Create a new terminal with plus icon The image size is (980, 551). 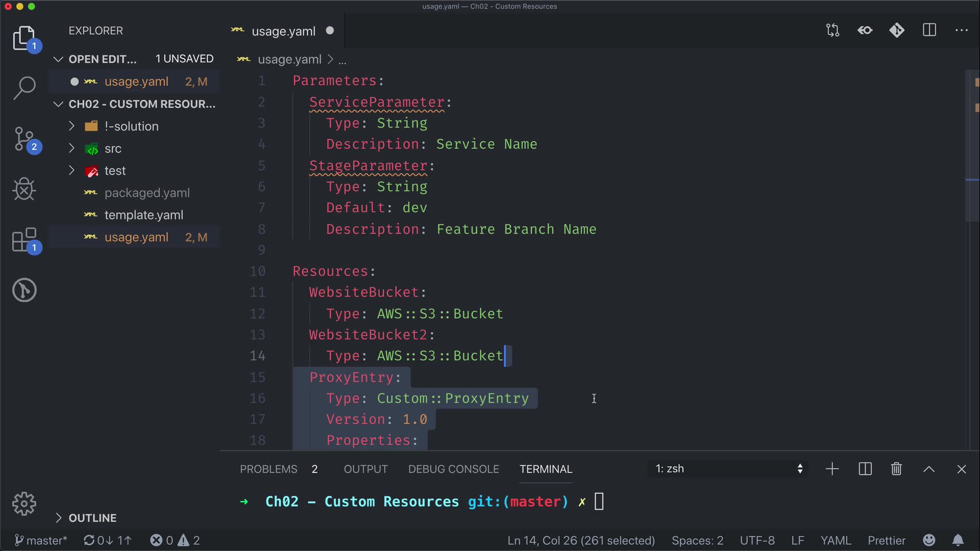coord(832,469)
